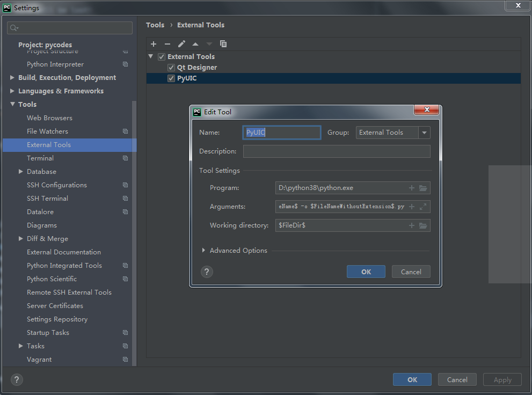
Task: Toggle the External Tools group checkbox
Action: point(162,56)
